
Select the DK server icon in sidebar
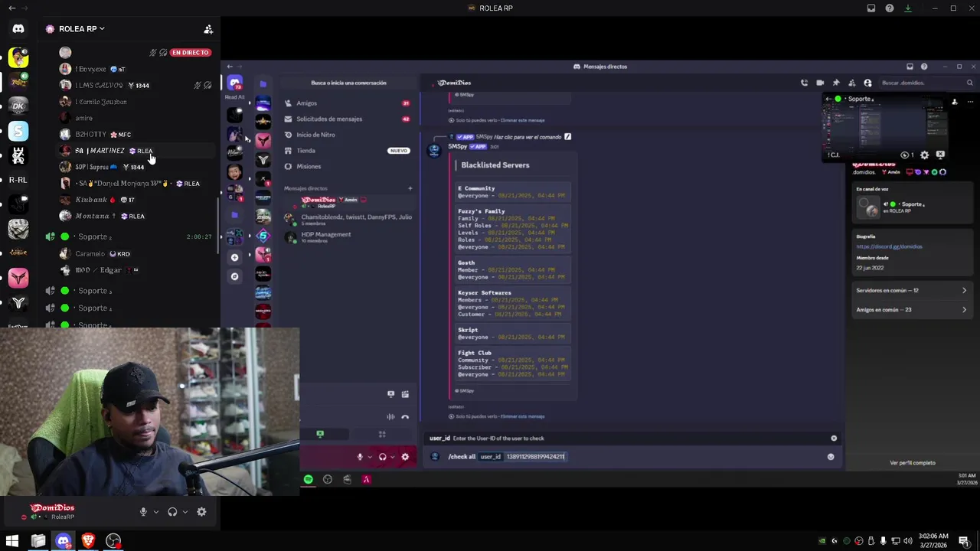point(18,105)
